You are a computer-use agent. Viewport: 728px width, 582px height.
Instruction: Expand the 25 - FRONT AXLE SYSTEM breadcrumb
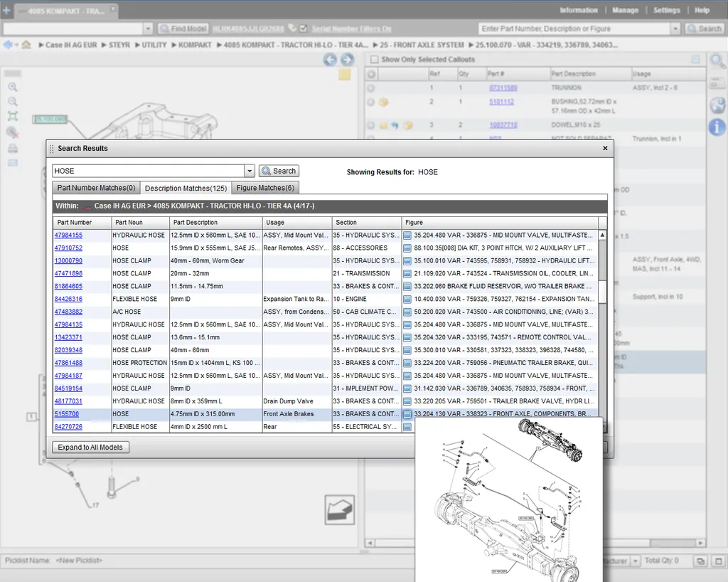click(375, 45)
